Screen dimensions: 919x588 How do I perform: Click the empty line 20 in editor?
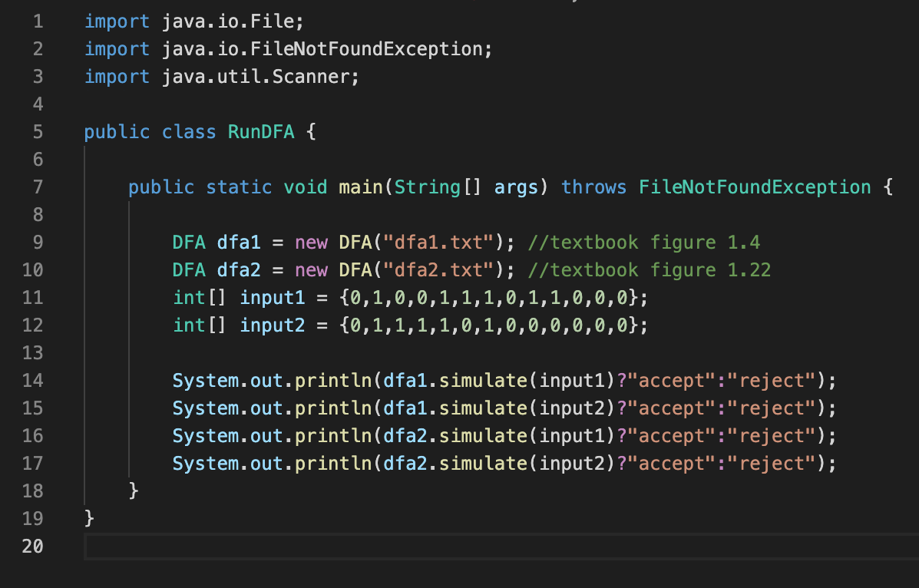[501, 547]
